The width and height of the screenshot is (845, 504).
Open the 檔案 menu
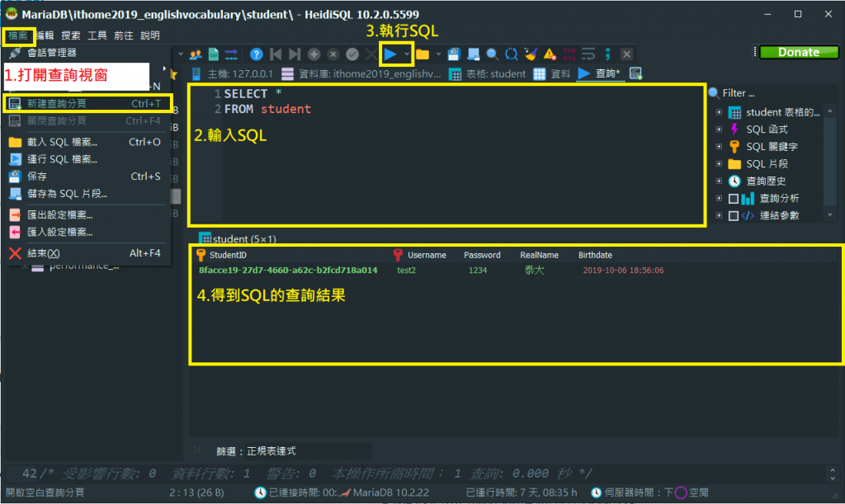click(x=18, y=35)
